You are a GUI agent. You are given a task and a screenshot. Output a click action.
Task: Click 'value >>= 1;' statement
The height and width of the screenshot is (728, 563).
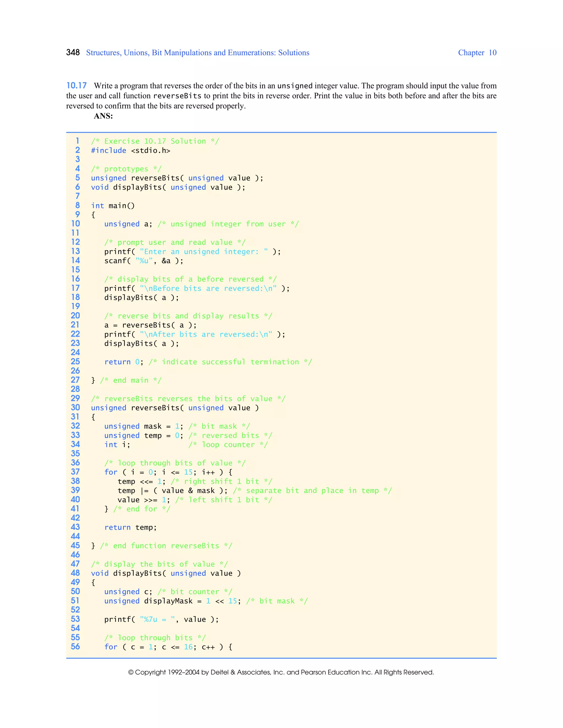coord(144,500)
